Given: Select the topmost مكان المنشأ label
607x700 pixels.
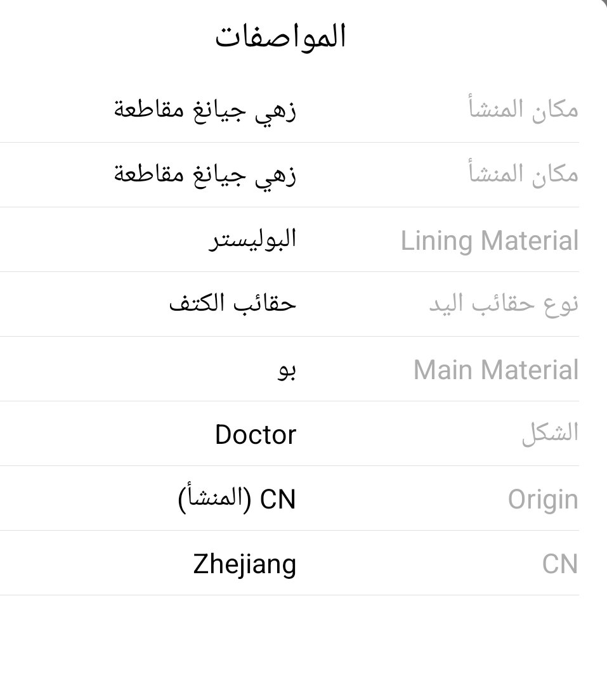Looking at the screenshot, I should [523, 108].
